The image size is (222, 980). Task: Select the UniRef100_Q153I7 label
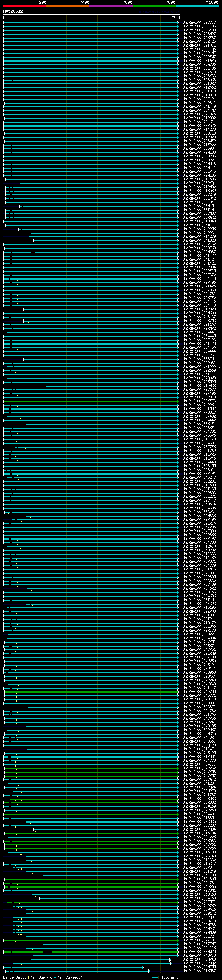coord(199,864)
